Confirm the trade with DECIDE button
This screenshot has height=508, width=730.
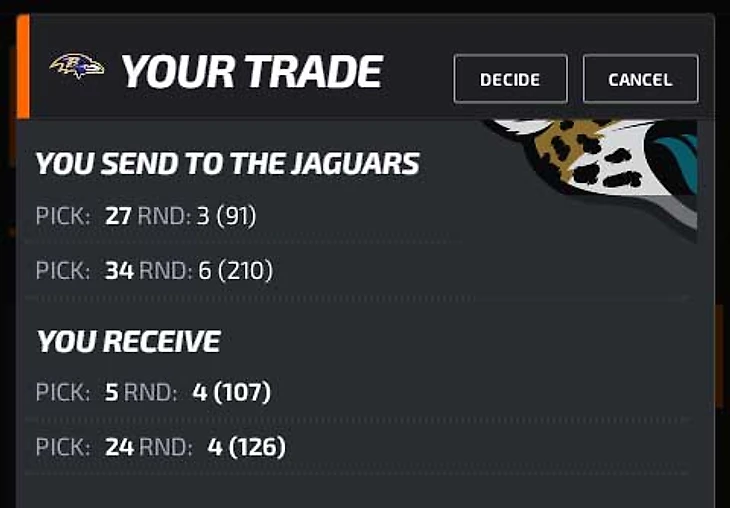click(x=510, y=79)
